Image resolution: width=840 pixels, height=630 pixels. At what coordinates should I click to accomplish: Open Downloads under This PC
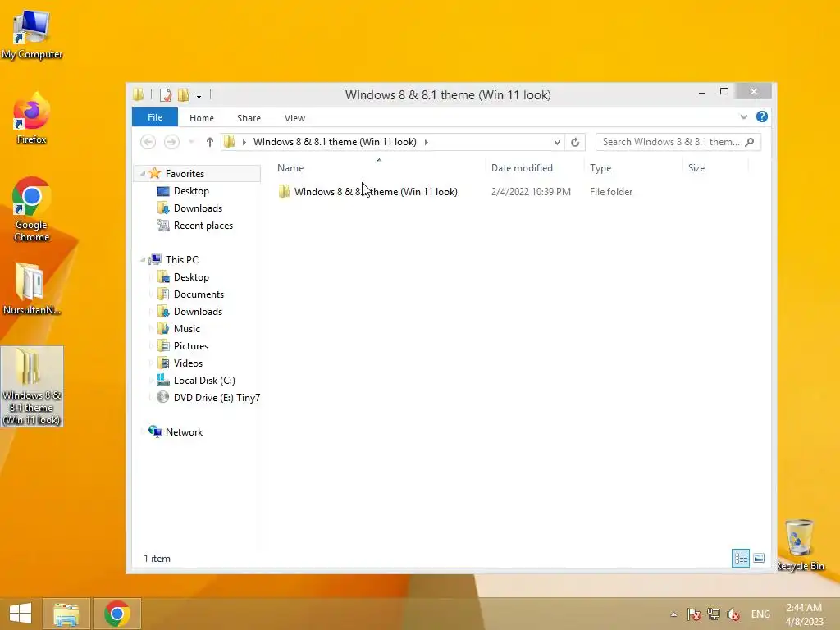tap(198, 311)
